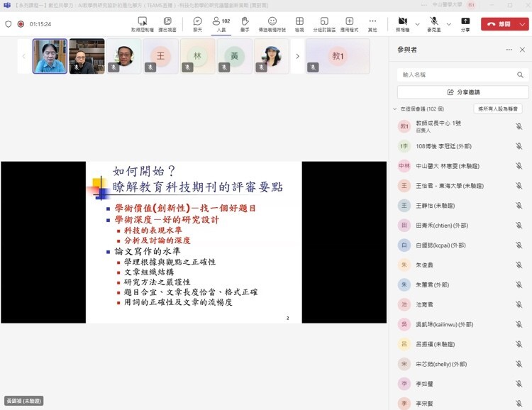Image resolution: width=532 pixels, height=410 pixels.
Task: Open the 其他 more actions menu
Action: click(x=372, y=23)
